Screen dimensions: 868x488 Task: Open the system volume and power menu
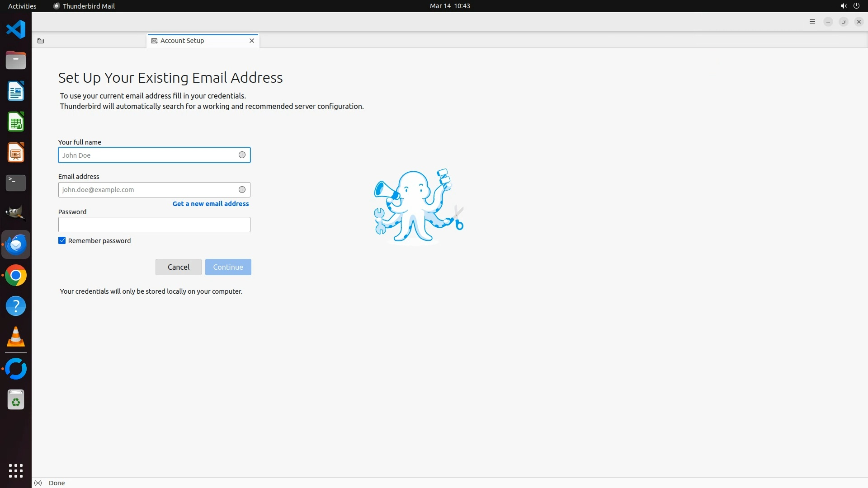[x=849, y=6]
